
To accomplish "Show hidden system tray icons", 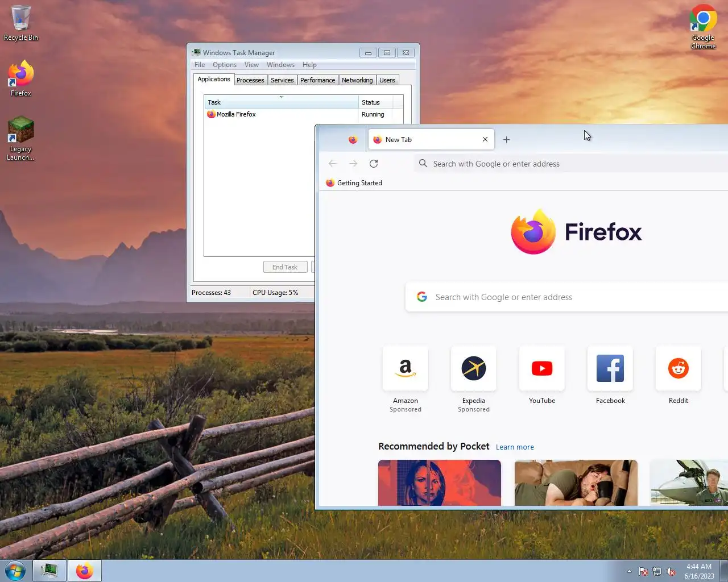I will coord(629,572).
